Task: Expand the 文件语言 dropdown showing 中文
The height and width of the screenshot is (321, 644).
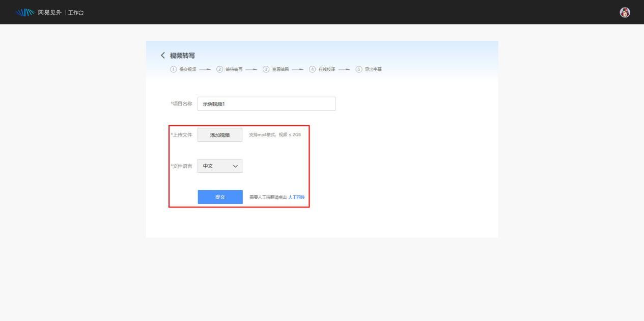Action: [220, 166]
